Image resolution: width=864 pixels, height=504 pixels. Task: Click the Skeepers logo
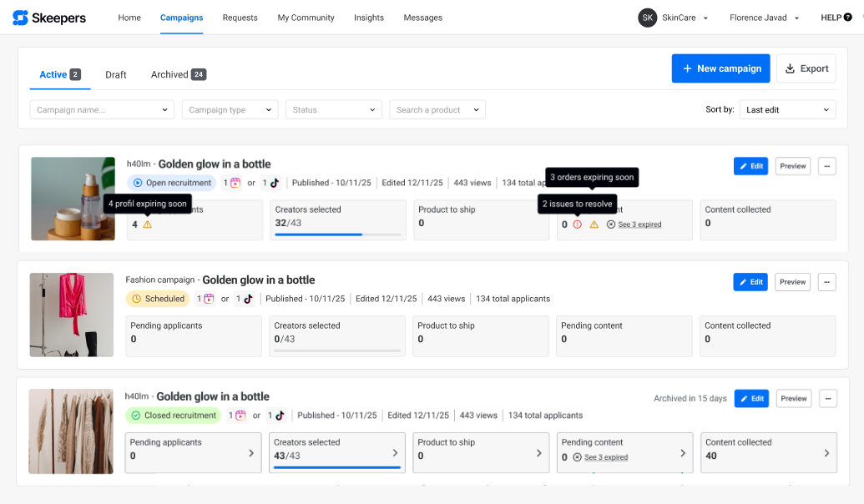48,18
